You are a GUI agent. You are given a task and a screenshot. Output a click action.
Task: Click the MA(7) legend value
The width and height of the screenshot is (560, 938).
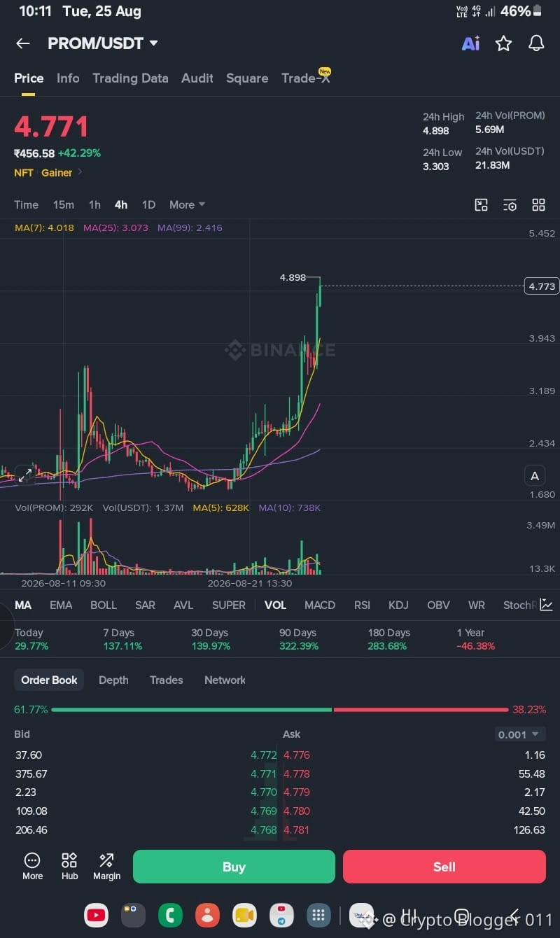click(x=44, y=227)
